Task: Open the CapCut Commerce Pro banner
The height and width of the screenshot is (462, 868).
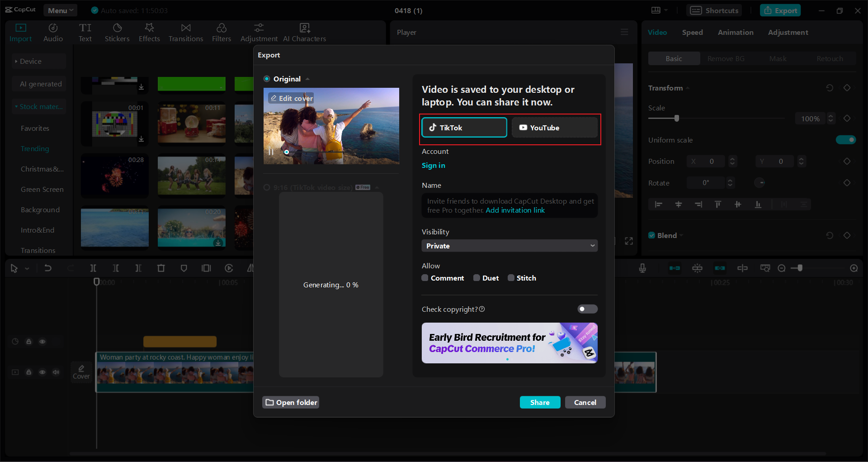Action: (x=509, y=343)
